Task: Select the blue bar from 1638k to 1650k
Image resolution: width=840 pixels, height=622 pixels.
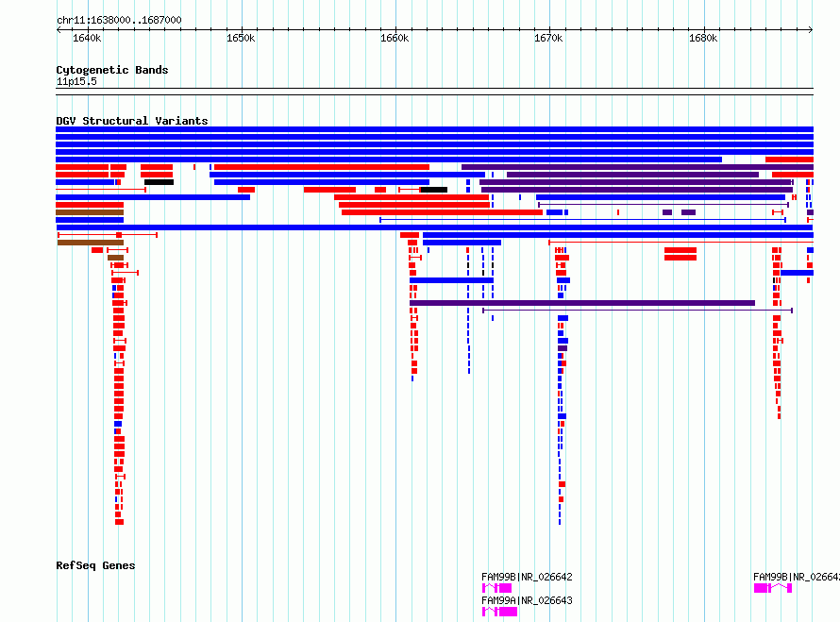Action: tap(153, 197)
